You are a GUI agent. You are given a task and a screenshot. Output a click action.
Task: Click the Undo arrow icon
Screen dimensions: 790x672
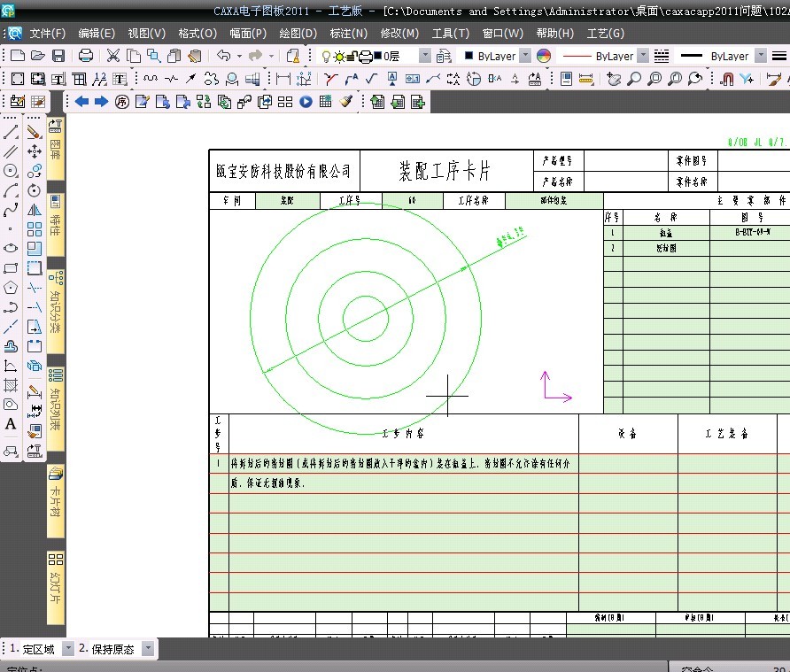click(223, 56)
